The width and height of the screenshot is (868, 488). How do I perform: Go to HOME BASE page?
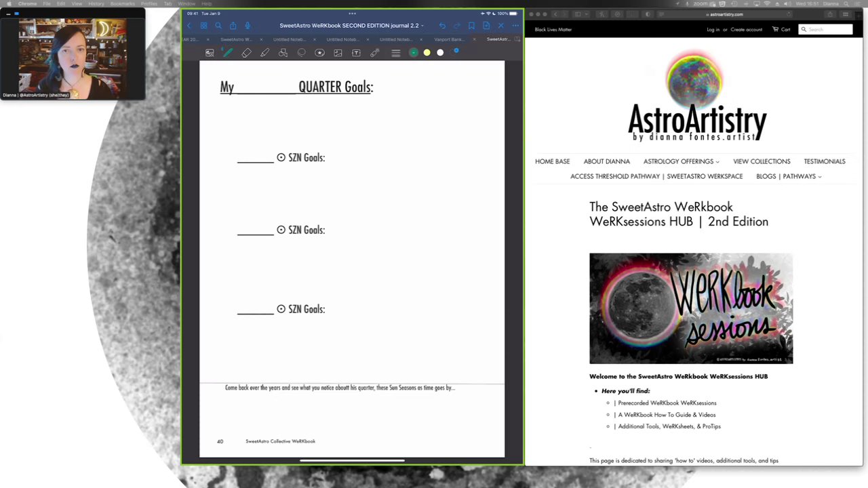point(552,161)
